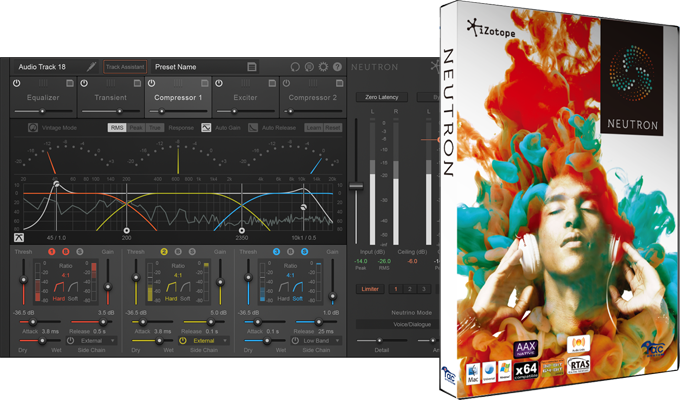Select Peak detection response mode

point(136,128)
